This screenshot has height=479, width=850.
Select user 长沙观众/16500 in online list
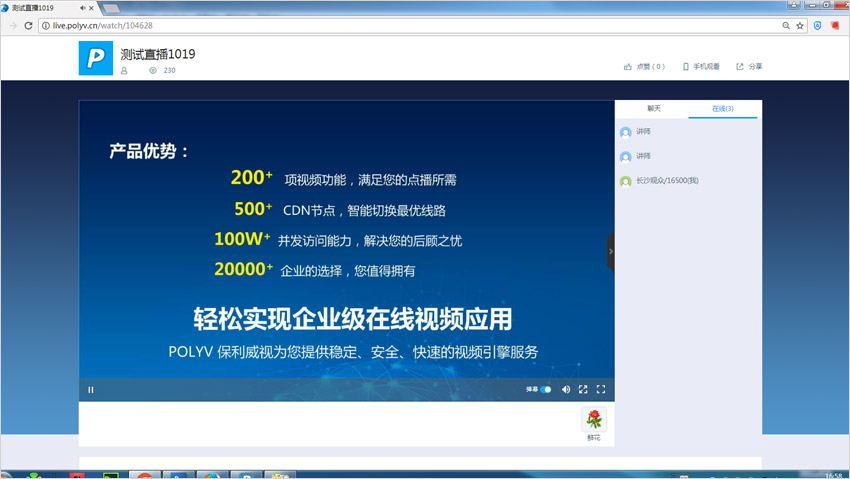coord(666,181)
